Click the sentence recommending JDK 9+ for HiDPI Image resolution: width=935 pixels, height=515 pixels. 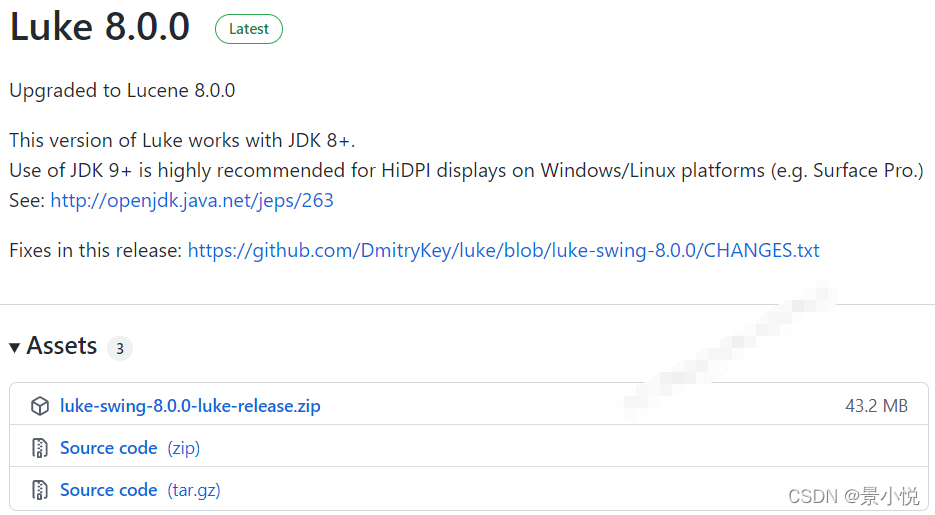pos(466,170)
